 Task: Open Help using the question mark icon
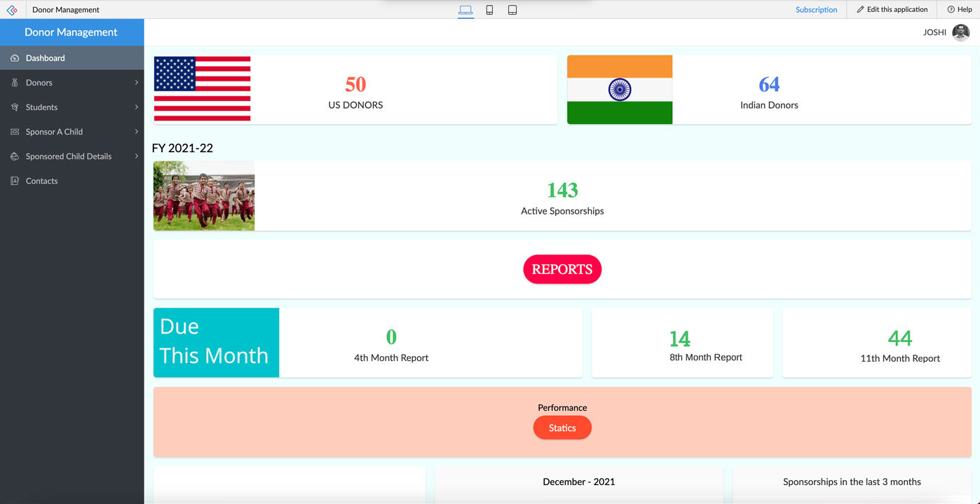(x=948, y=9)
